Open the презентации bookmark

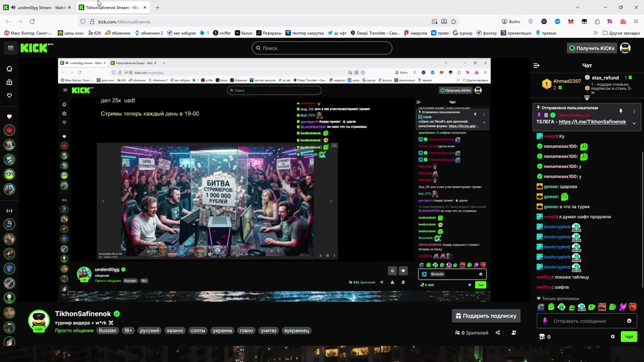pyautogui.click(x=516, y=33)
